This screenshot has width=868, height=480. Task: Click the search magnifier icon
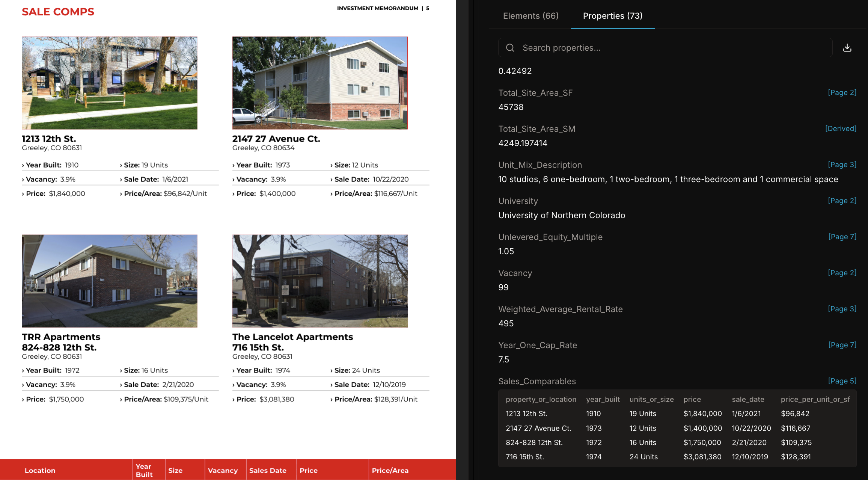[x=510, y=48]
